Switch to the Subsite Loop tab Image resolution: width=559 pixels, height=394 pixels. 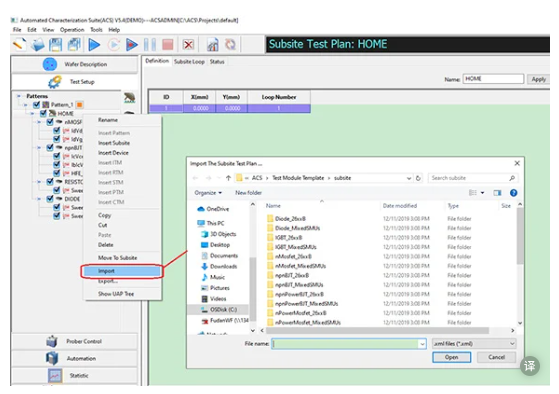point(189,62)
